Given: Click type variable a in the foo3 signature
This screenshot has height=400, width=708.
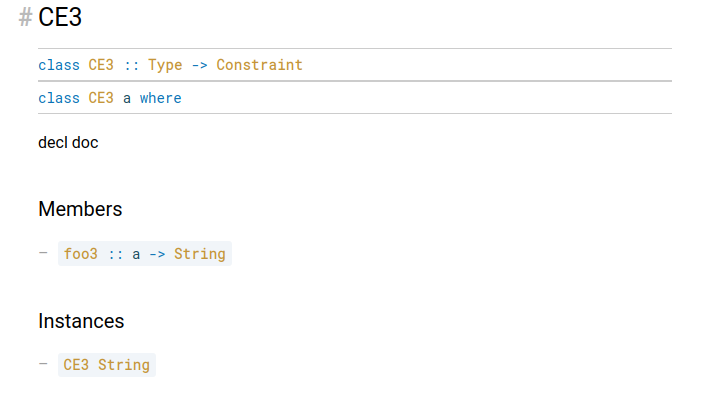Looking at the screenshot, I should [136, 255].
